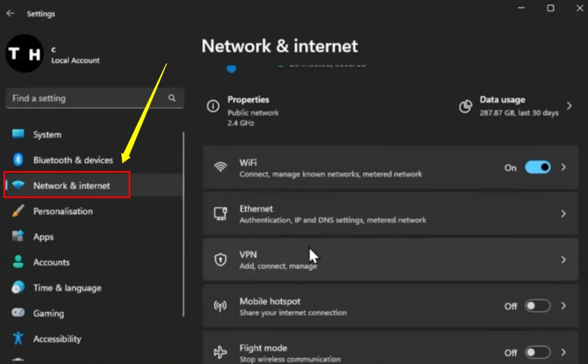The image size is (588, 364).
Task: Select Apps in the sidebar
Action: point(94,237)
